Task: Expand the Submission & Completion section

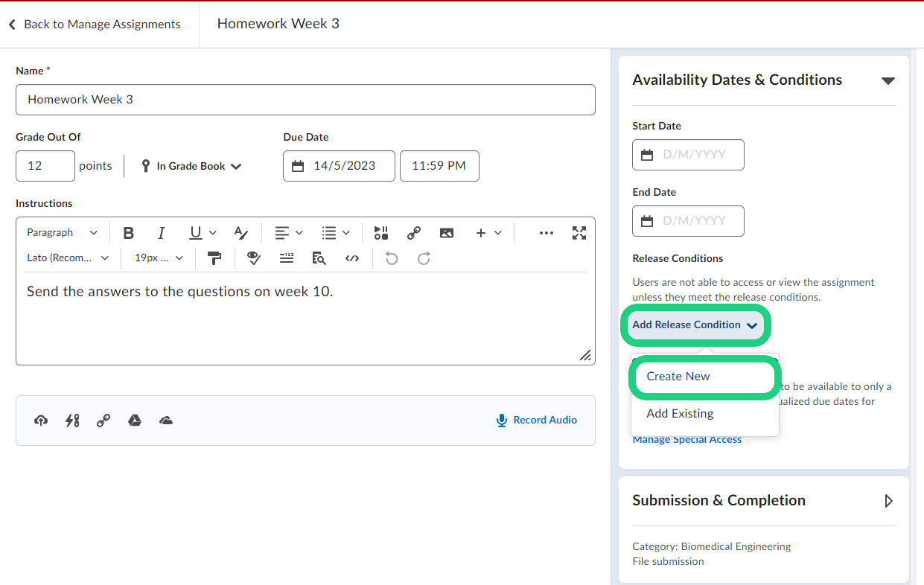Action: (x=888, y=501)
